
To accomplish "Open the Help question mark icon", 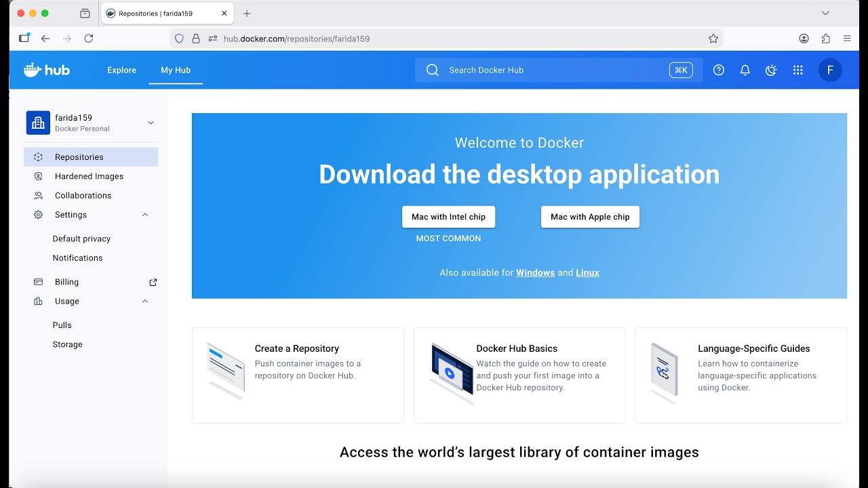I will click(719, 70).
